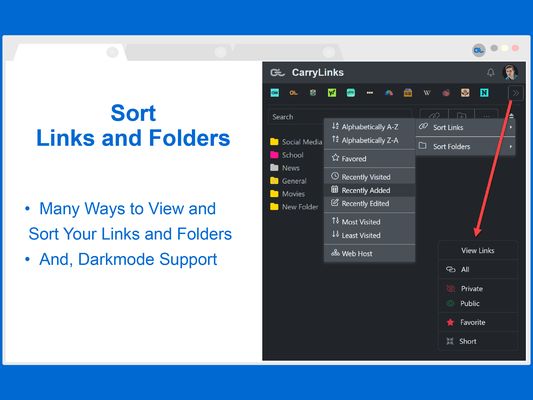Open the teal rounded-square bookmark favicon
Screen dimensions: 533x400
[351, 92]
